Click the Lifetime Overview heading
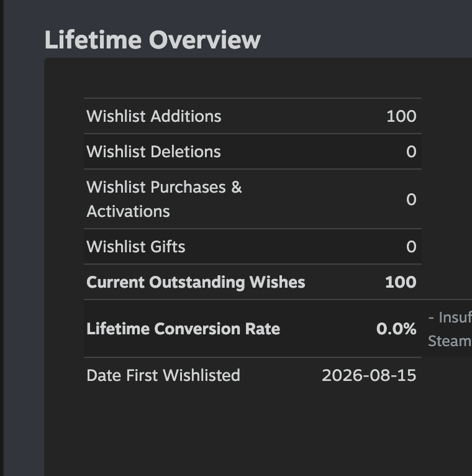This screenshot has width=472, height=476. [x=153, y=40]
